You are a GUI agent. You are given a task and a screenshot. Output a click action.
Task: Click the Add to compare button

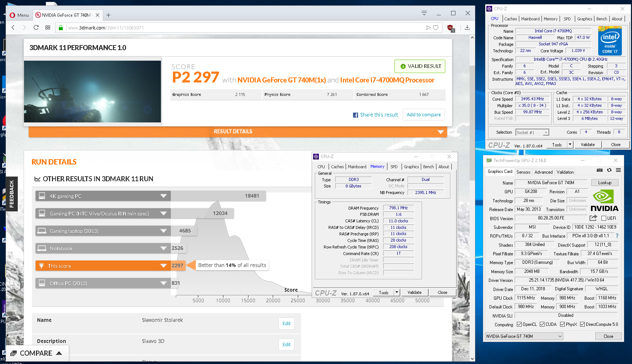click(x=424, y=114)
